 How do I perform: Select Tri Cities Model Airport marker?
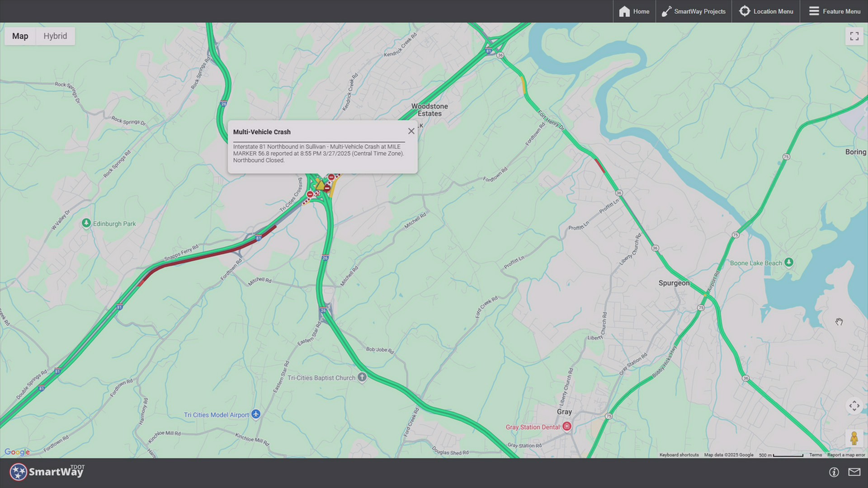[256, 414]
